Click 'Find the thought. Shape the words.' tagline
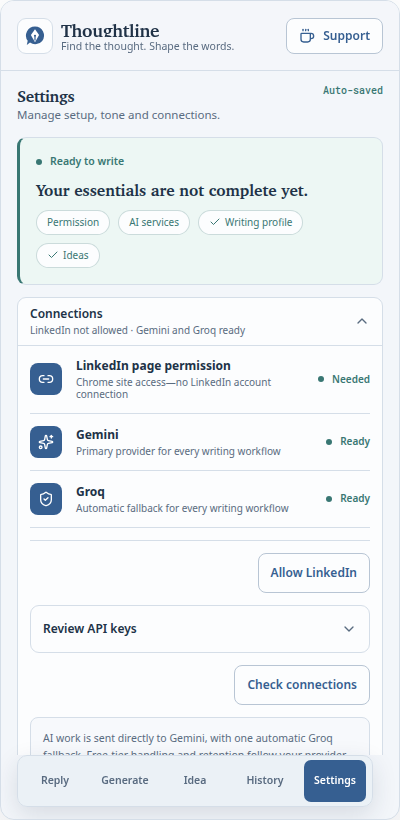This screenshot has width=400, height=820. [147, 47]
